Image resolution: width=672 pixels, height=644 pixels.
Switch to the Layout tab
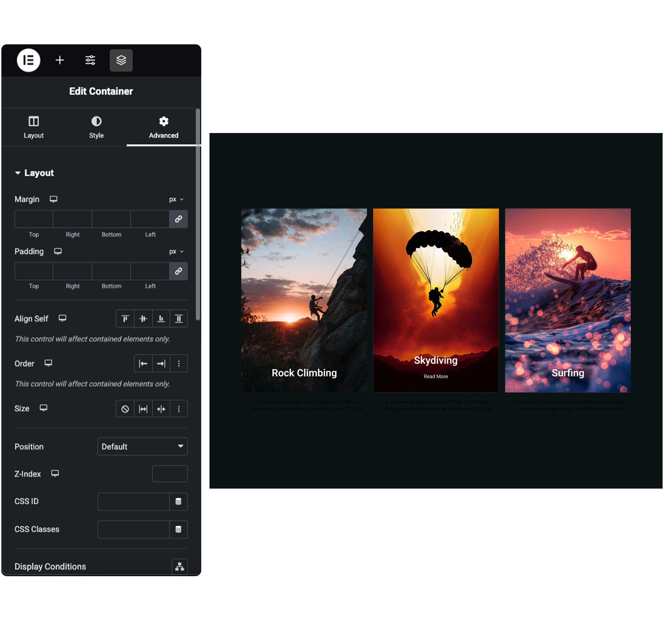(x=34, y=127)
